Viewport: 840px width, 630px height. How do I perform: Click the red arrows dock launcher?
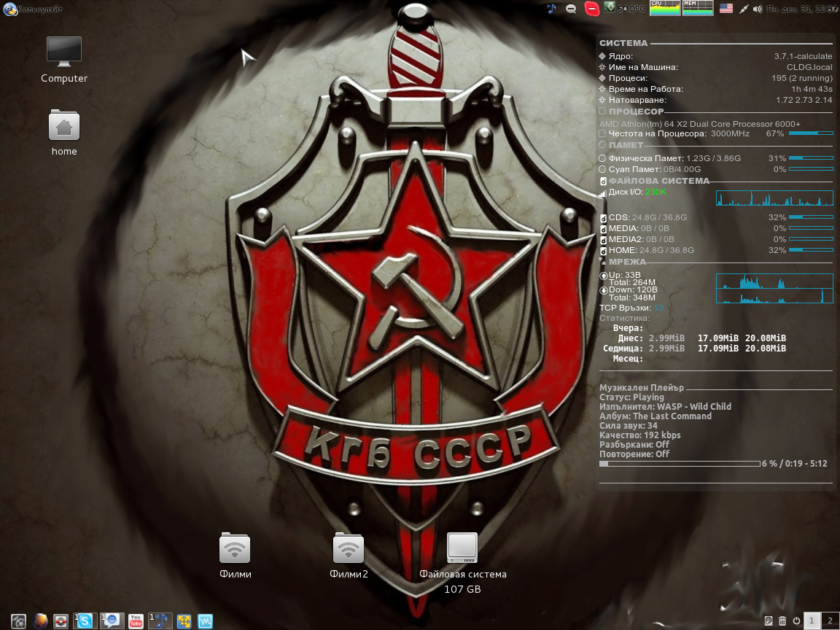tap(61, 621)
